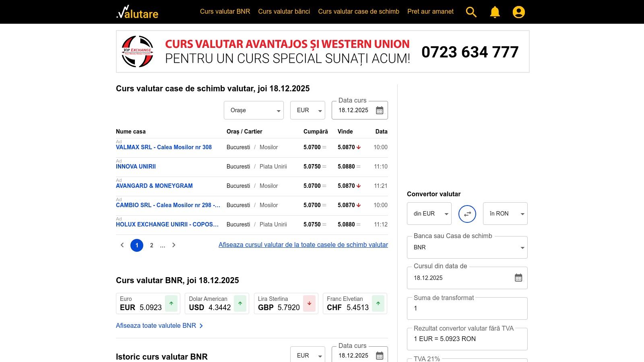Open VALMAX SRL Calea Mosilor listing
Viewport: 644px width, 362px height.
164,147
